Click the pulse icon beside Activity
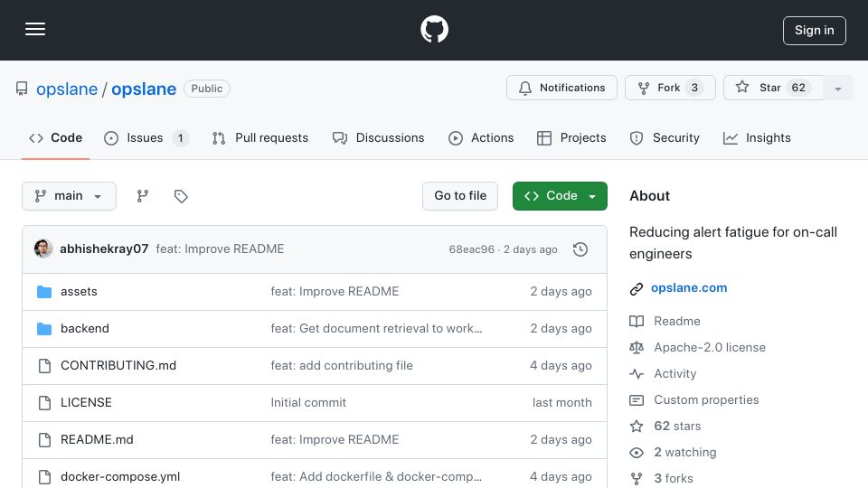This screenshot has width=868, height=488. pos(637,374)
